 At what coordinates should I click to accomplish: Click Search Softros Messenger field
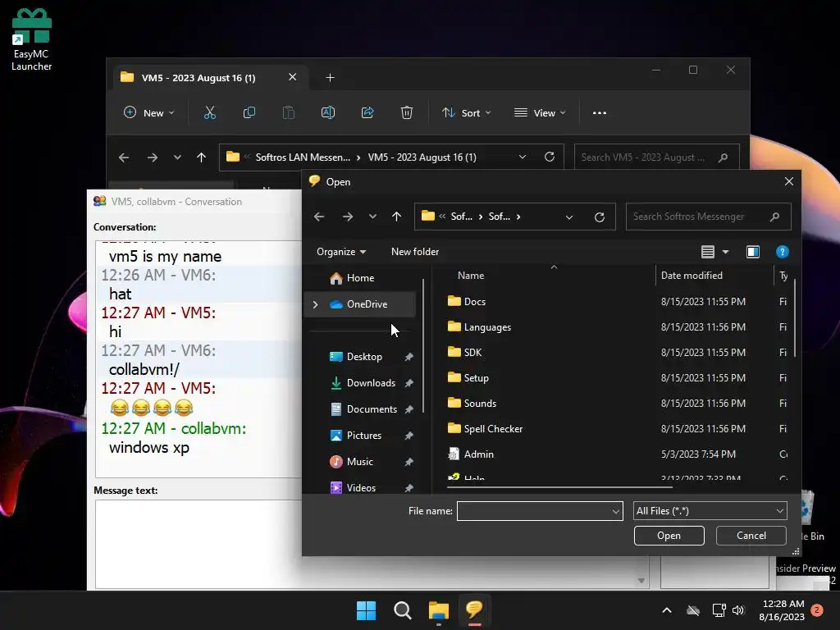coord(708,217)
